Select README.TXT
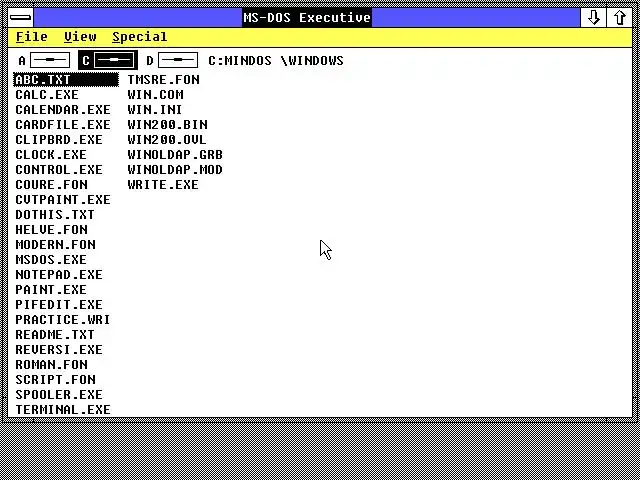Screen dimensions: 640x480 (x=55, y=335)
